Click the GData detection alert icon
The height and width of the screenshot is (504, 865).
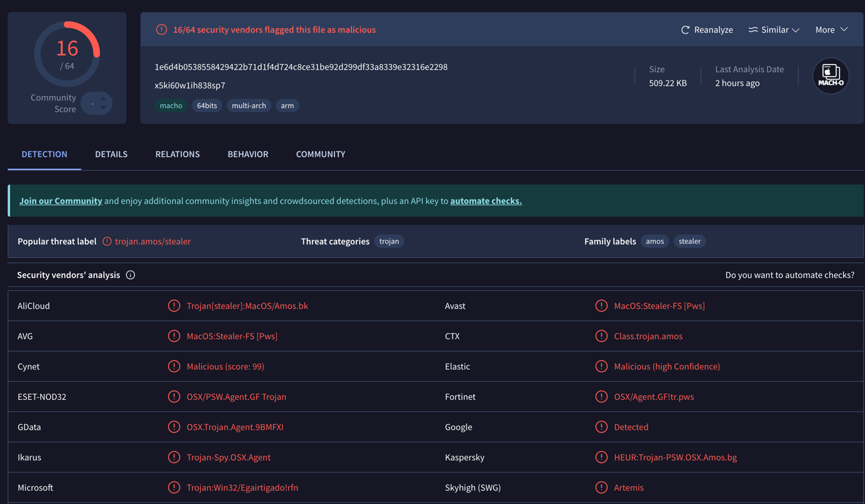[174, 427]
